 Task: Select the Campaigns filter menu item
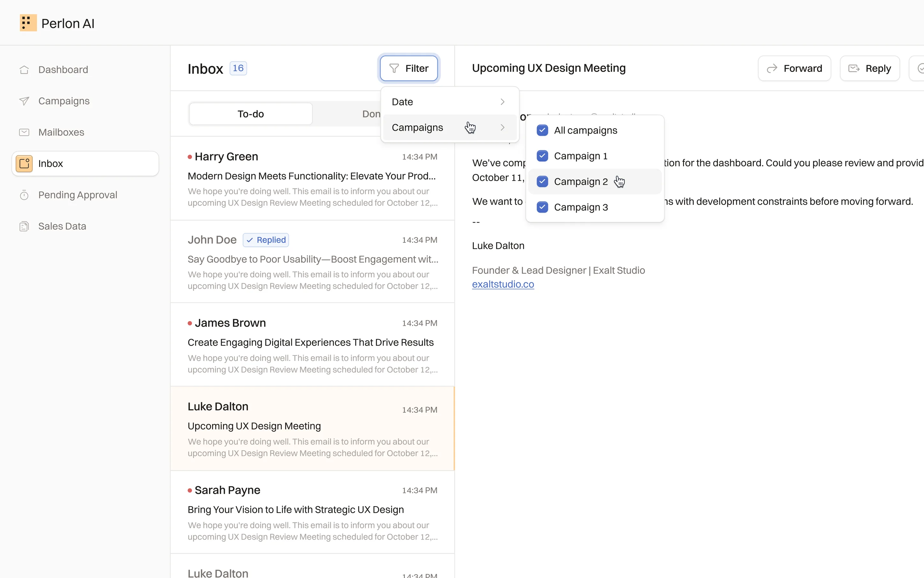click(x=450, y=127)
